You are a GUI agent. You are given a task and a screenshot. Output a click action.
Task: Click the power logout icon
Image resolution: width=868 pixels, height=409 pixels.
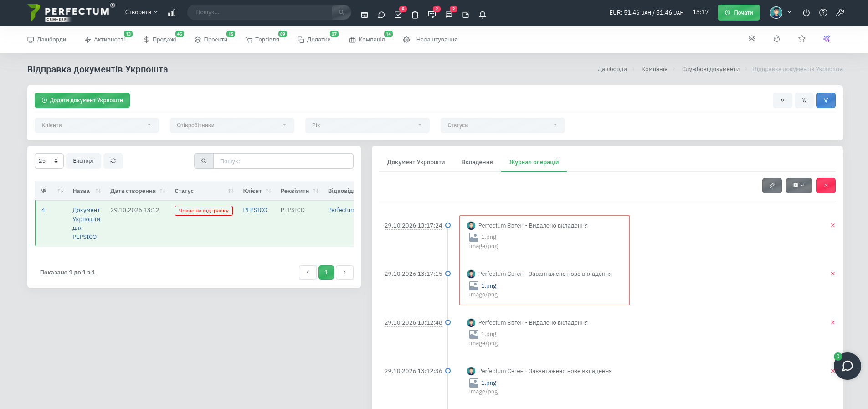coord(806,13)
